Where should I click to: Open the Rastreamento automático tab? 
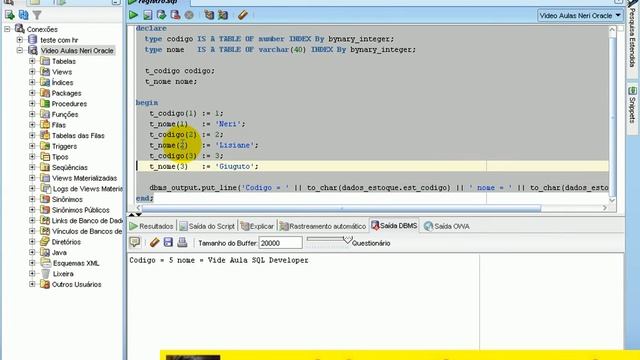pos(323,226)
